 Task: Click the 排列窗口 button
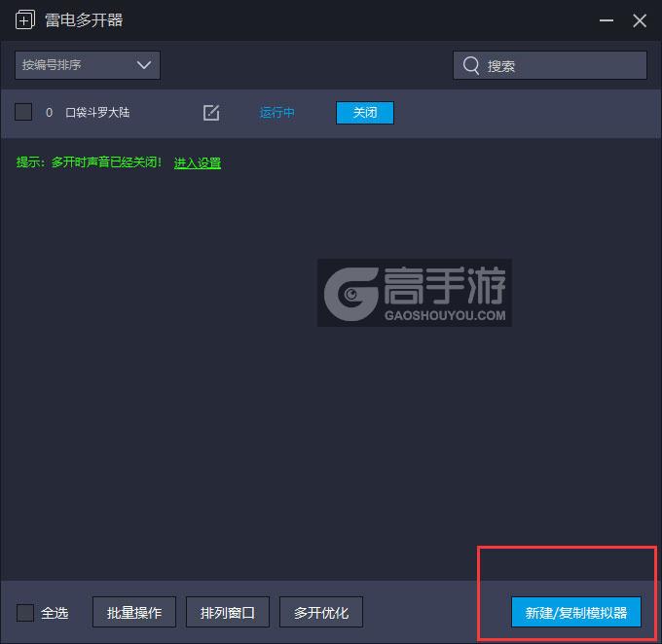click(x=228, y=613)
